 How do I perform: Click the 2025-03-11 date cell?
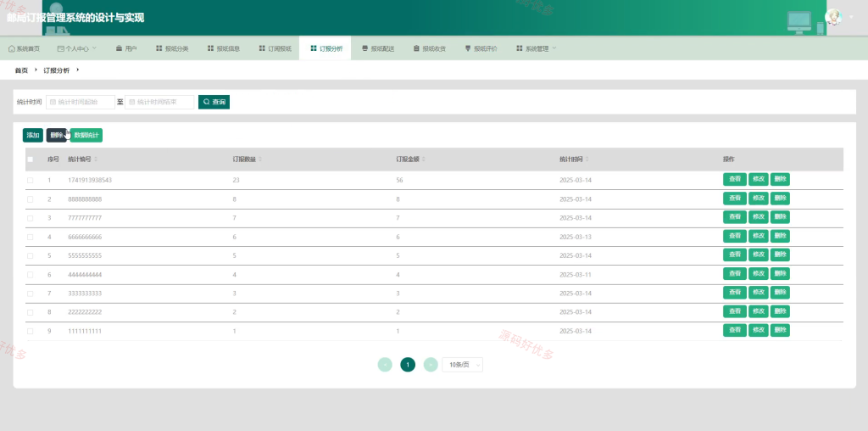click(576, 274)
